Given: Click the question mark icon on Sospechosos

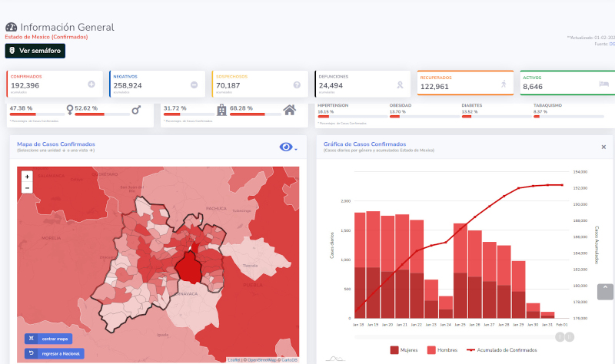Looking at the screenshot, I should pyautogui.click(x=297, y=84).
